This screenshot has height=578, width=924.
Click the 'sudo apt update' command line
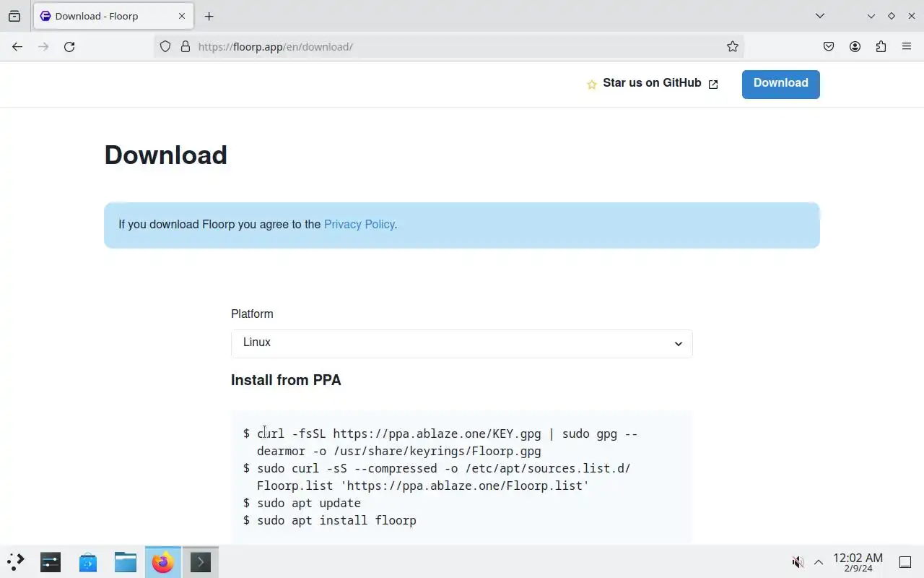[x=309, y=503]
